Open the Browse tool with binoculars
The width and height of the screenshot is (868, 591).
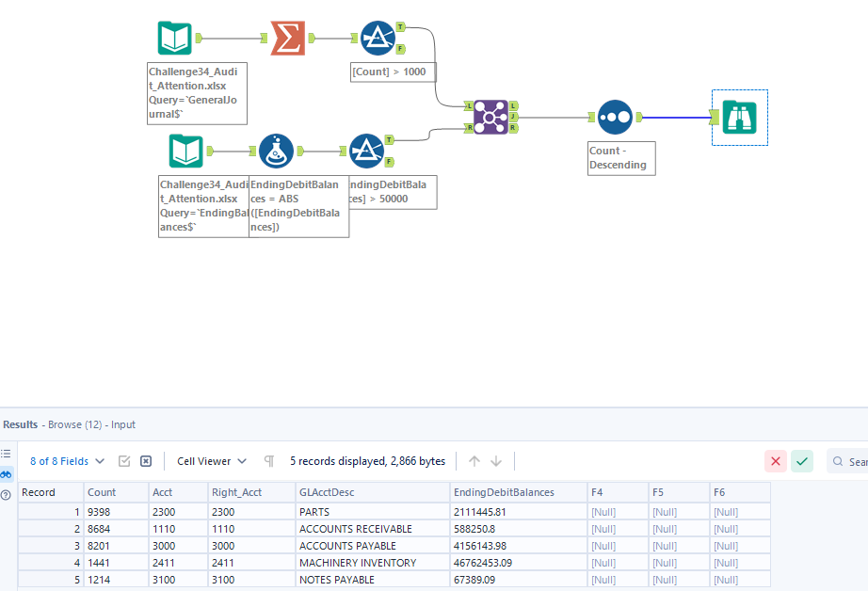coord(739,118)
